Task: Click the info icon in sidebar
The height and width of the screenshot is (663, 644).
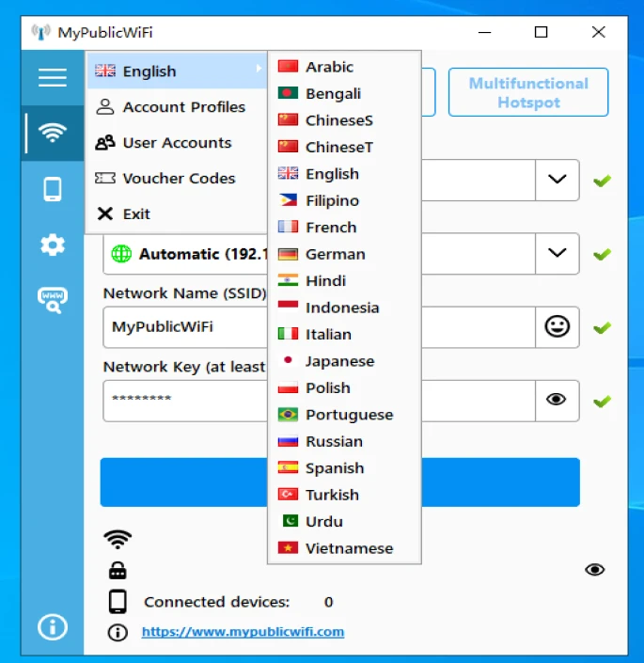Action: 53,626
